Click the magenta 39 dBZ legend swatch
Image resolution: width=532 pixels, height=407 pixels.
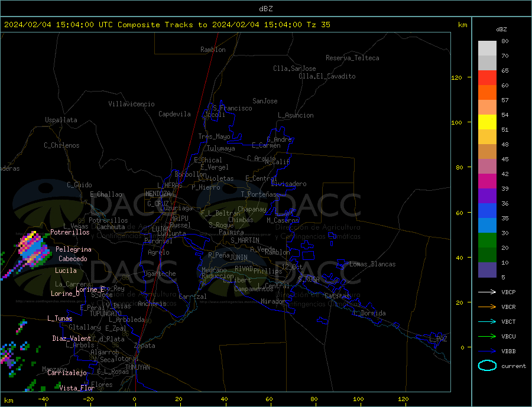click(x=487, y=181)
